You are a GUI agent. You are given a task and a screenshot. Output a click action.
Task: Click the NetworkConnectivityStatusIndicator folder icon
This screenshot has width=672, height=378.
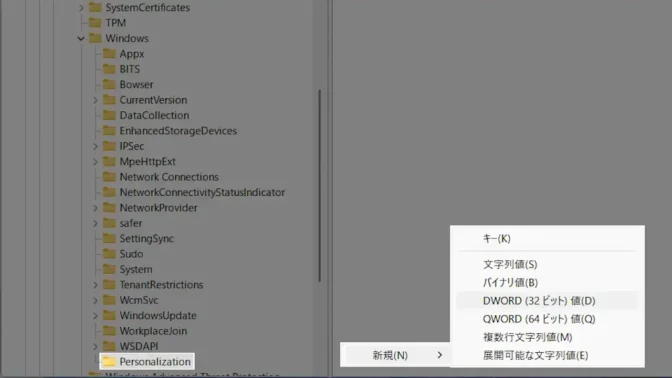[x=109, y=192]
